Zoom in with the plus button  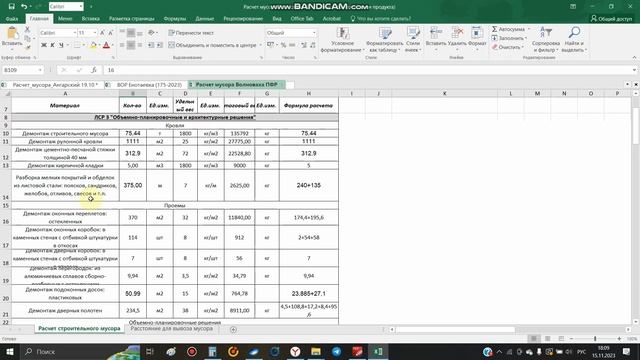click(x=619, y=339)
